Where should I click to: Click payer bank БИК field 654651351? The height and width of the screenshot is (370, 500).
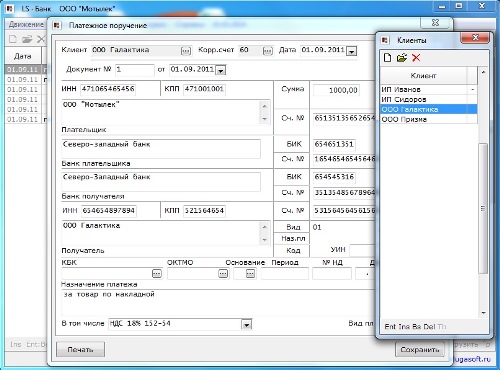[x=334, y=144]
